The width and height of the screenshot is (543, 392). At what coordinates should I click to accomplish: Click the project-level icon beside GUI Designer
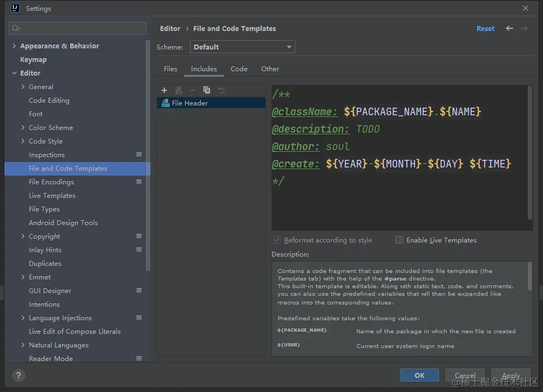pos(139,290)
